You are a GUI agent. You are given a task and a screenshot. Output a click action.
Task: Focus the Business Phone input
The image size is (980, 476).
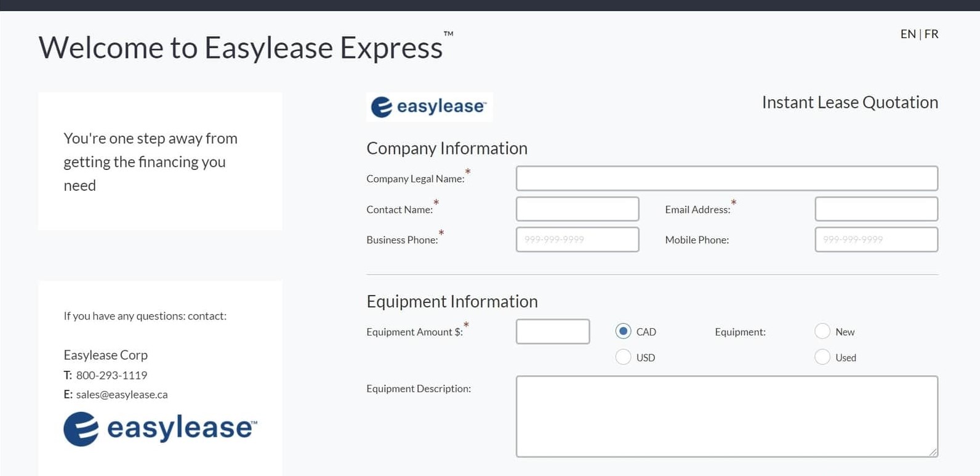pos(577,240)
